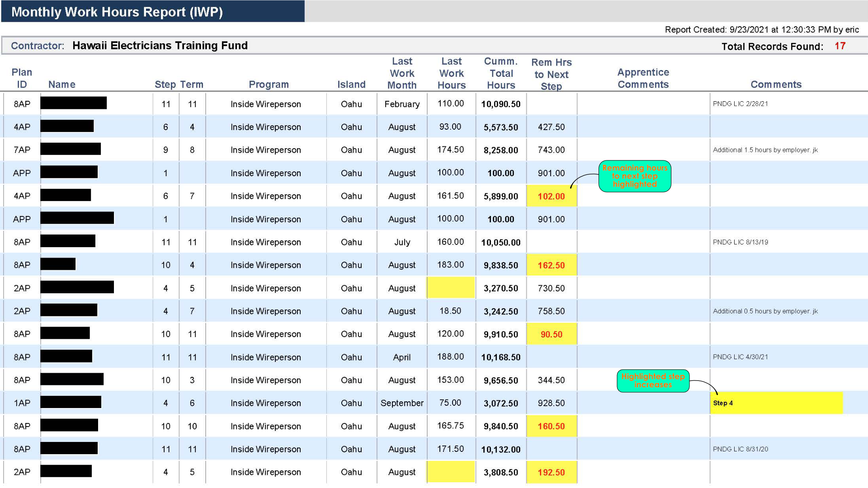Click the Highlighted step increases callout bubble

click(x=653, y=380)
